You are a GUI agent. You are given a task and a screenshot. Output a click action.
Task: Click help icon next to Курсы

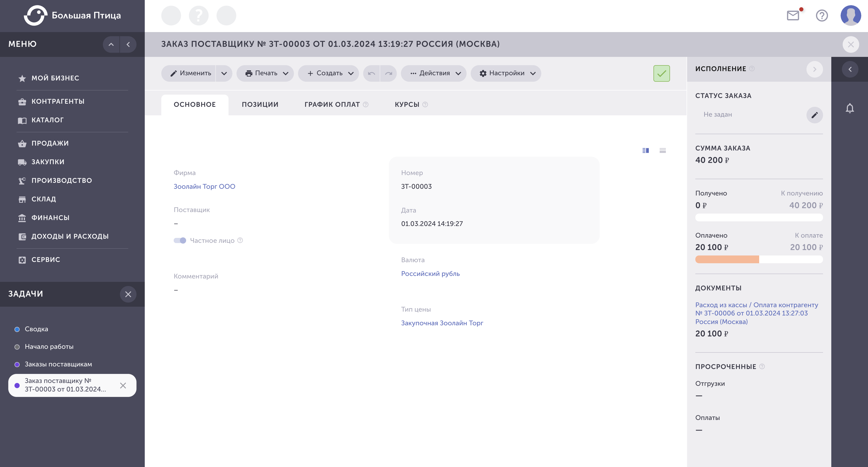point(425,104)
